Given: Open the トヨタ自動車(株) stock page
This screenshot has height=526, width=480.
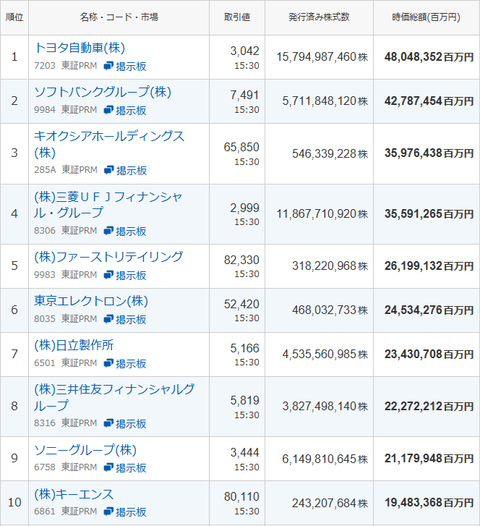Looking at the screenshot, I should click(x=80, y=48).
